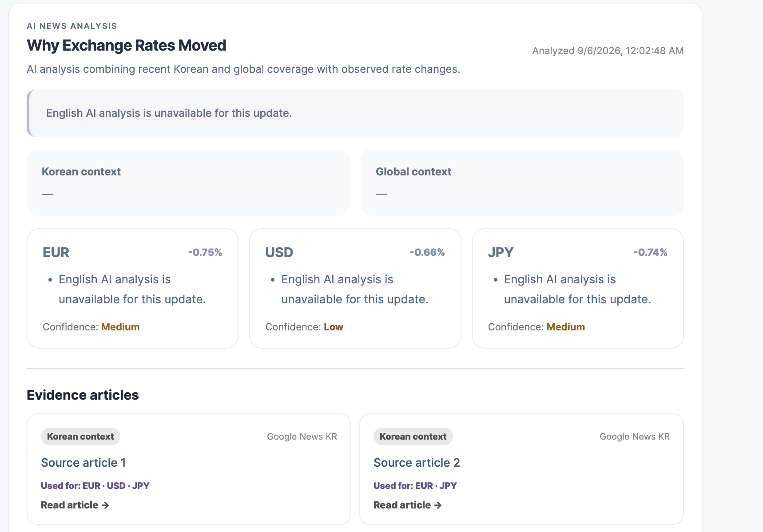Image resolution: width=763 pixels, height=532 pixels.
Task: Open 'Read article' link for Source article 2
Action: pyautogui.click(x=407, y=505)
